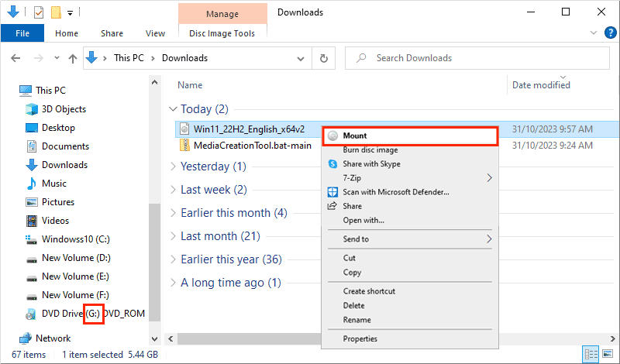The width and height of the screenshot is (620, 364).
Task: Expand the Last week (2) group
Action: click(173, 190)
